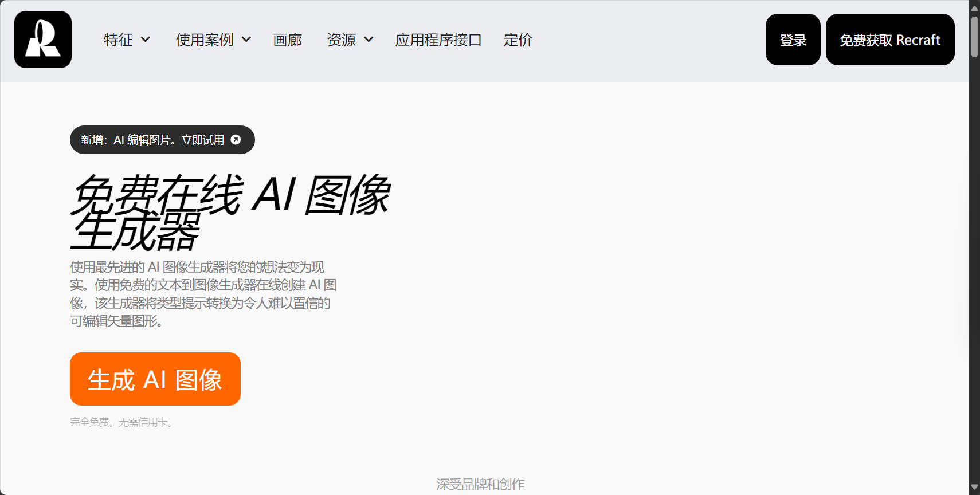Image resolution: width=980 pixels, height=495 pixels.
Task: Open the 定价 page
Action: click(x=518, y=40)
